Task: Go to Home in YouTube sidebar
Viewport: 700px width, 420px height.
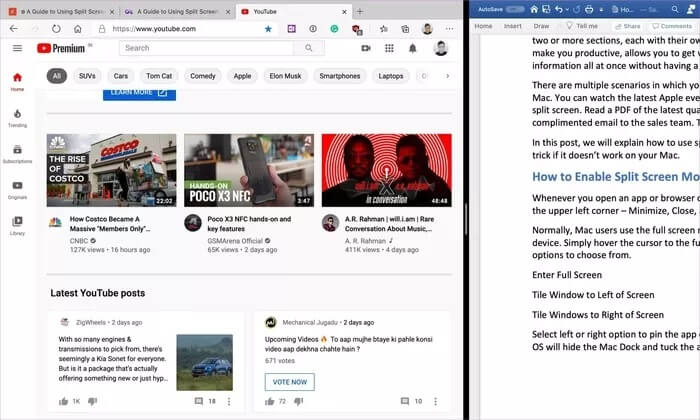Action: 17,82
